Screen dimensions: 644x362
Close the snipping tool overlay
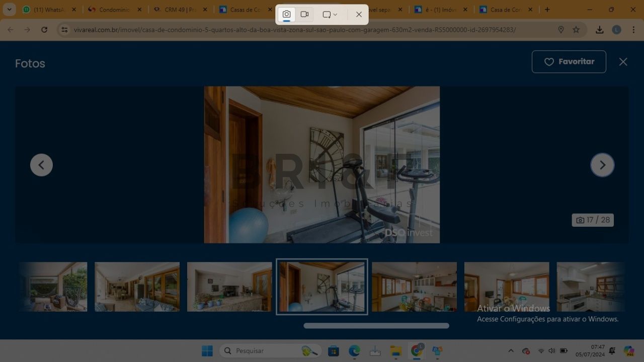(359, 15)
